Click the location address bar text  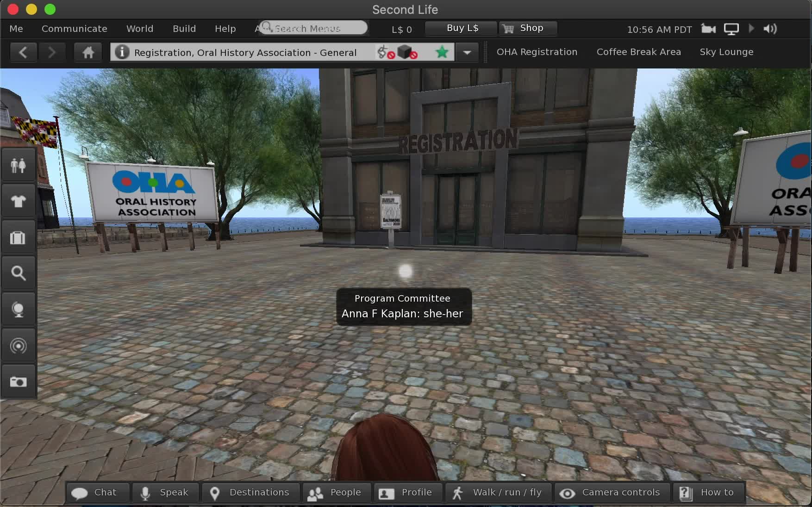tap(245, 53)
